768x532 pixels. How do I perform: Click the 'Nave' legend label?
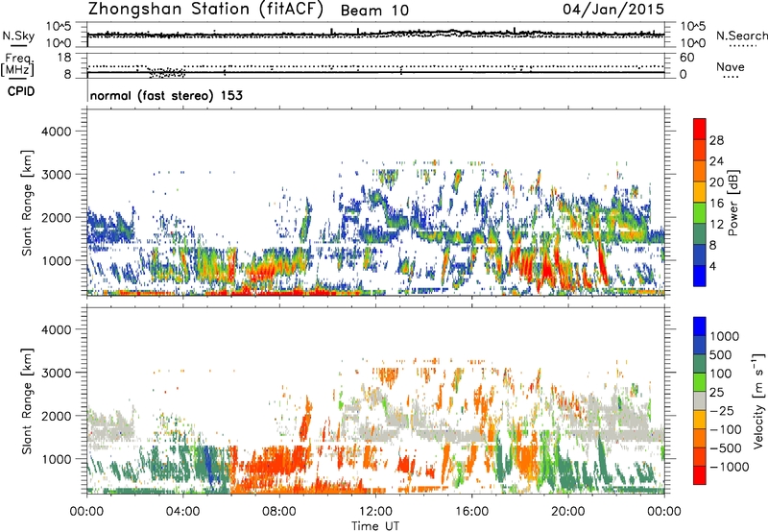pos(731,66)
